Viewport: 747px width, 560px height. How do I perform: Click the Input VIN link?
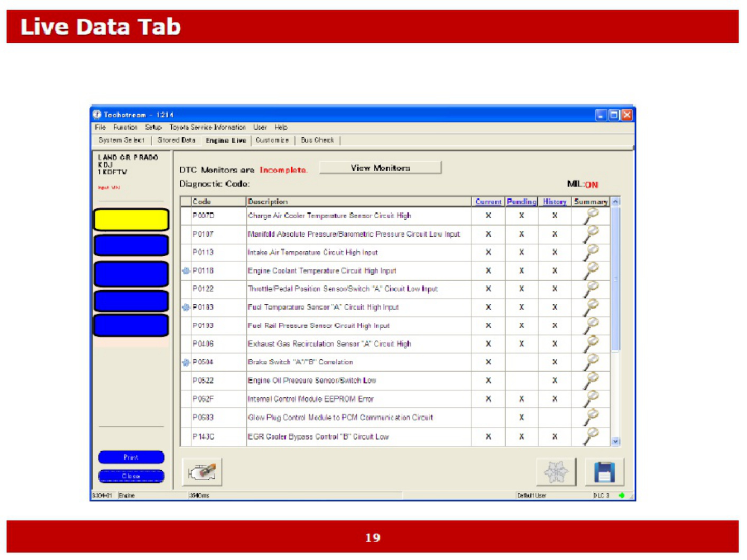point(109,188)
